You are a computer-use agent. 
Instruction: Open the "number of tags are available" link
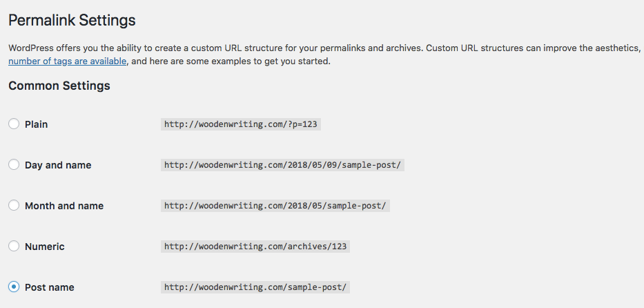point(67,61)
